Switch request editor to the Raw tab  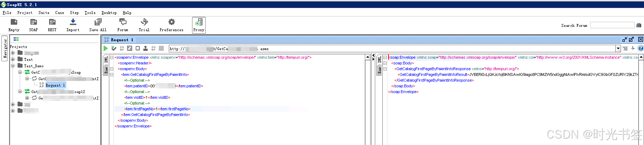106,70
